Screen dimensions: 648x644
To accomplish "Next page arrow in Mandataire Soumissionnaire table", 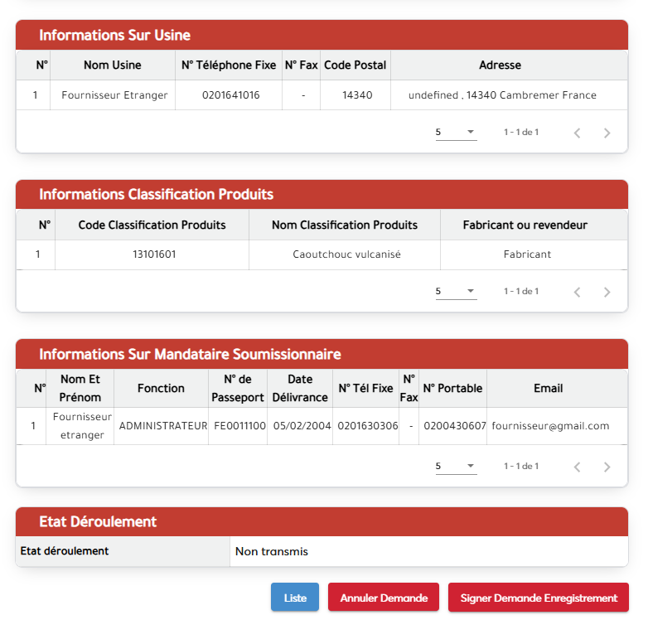I will [607, 467].
